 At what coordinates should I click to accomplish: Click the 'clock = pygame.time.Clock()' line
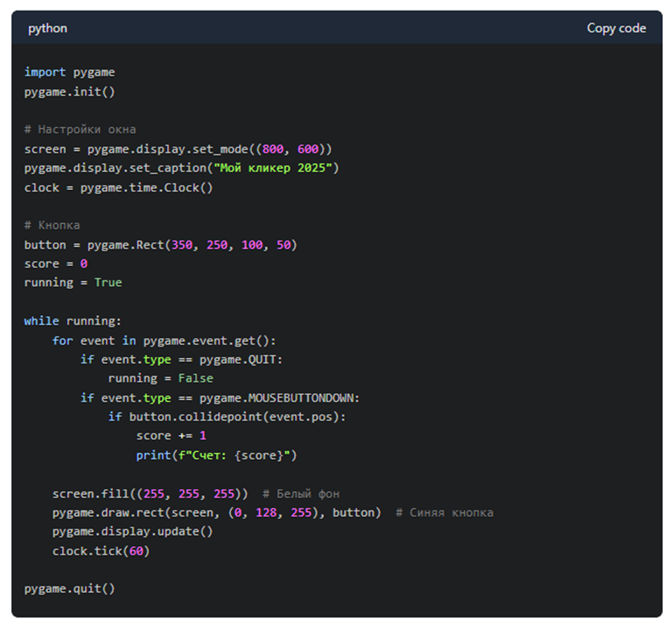coord(118,188)
